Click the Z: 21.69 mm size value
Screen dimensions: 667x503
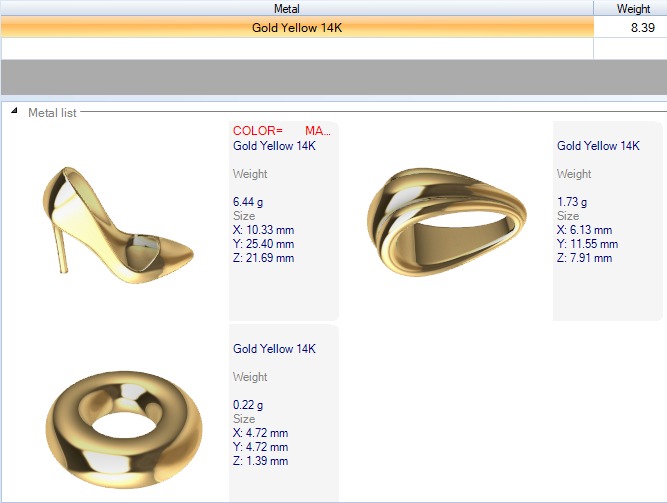[x=263, y=258]
